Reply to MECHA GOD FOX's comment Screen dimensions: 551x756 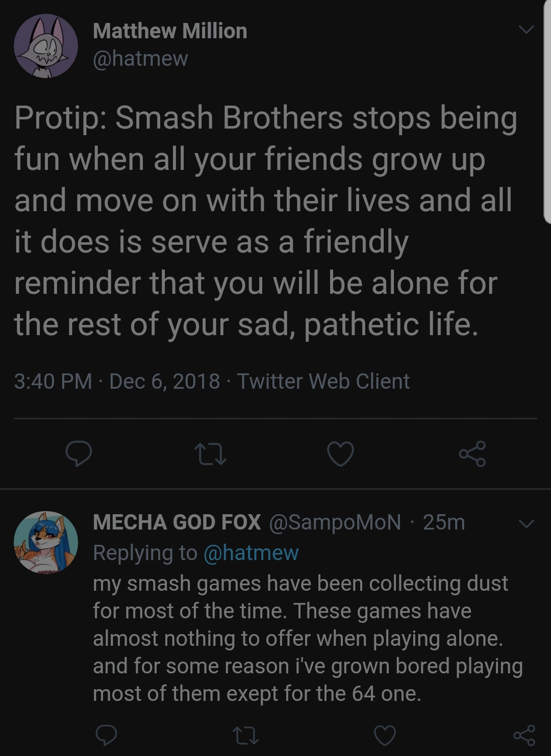click(107, 735)
